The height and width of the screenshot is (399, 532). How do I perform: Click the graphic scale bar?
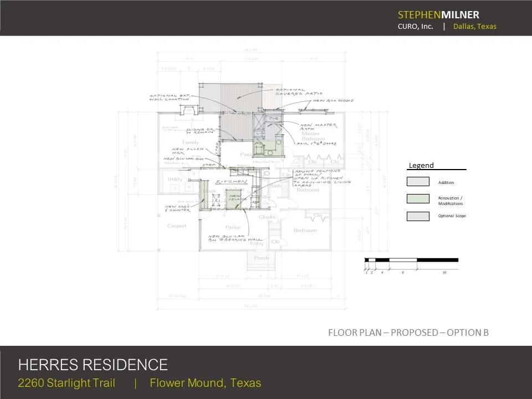pyautogui.click(x=411, y=260)
